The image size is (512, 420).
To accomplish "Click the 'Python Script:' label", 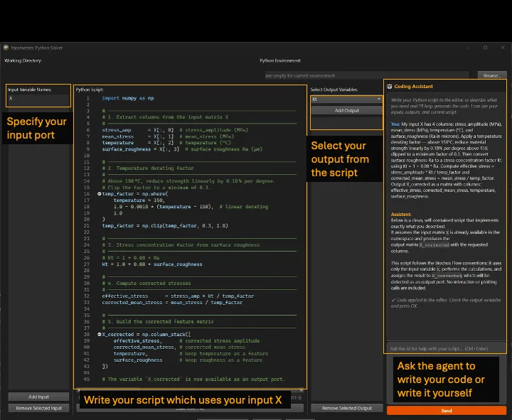I will coord(90,90).
